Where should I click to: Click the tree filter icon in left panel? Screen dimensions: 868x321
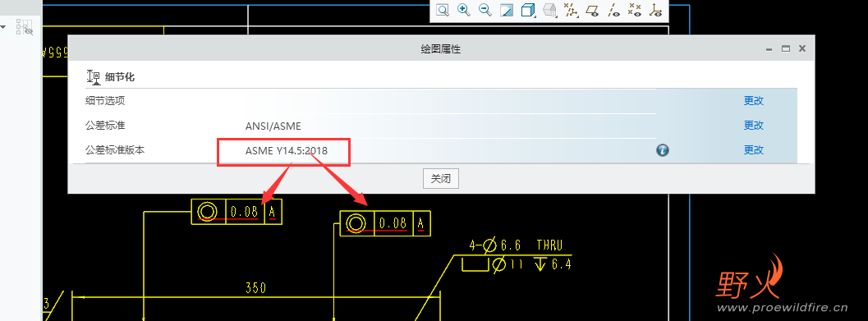tap(25, 27)
